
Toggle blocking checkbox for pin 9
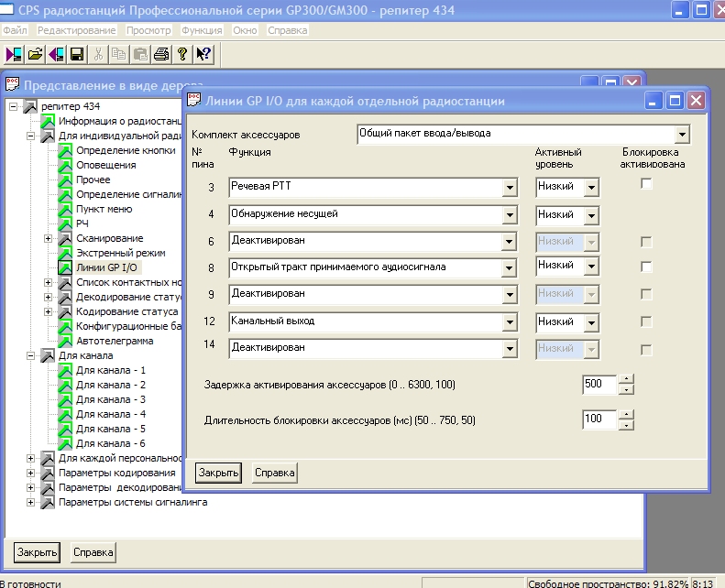[x=646, y=294]
